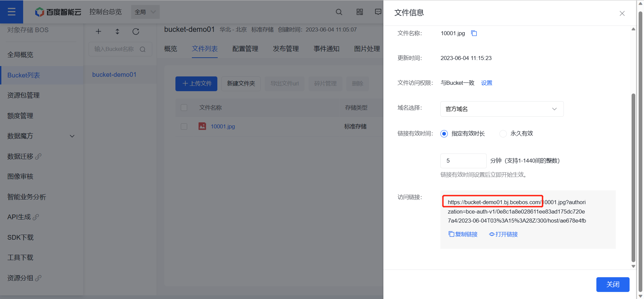Refresh the bucket list
This screenshot has height=299, width=644.
tap(136, 32)
